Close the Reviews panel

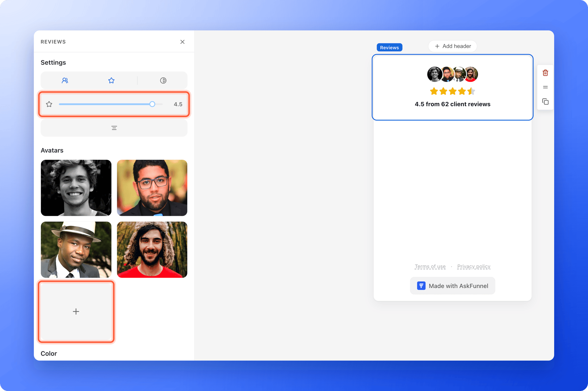[x=183, y=42]
